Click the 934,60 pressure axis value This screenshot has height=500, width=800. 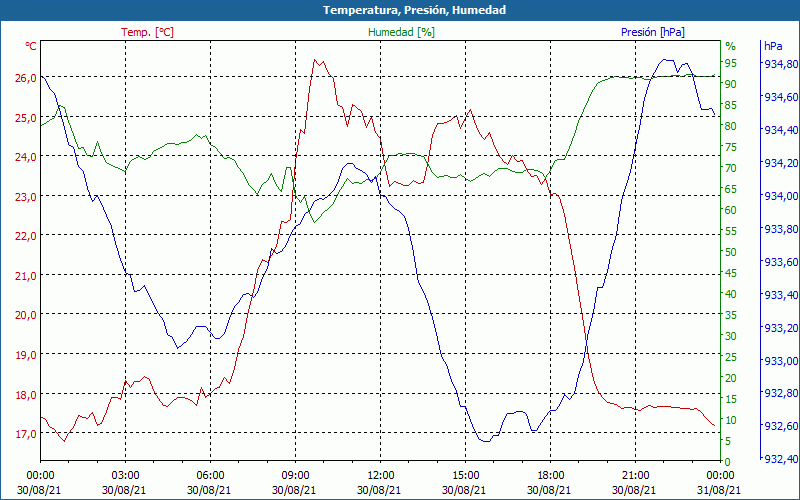pos(780,97)
